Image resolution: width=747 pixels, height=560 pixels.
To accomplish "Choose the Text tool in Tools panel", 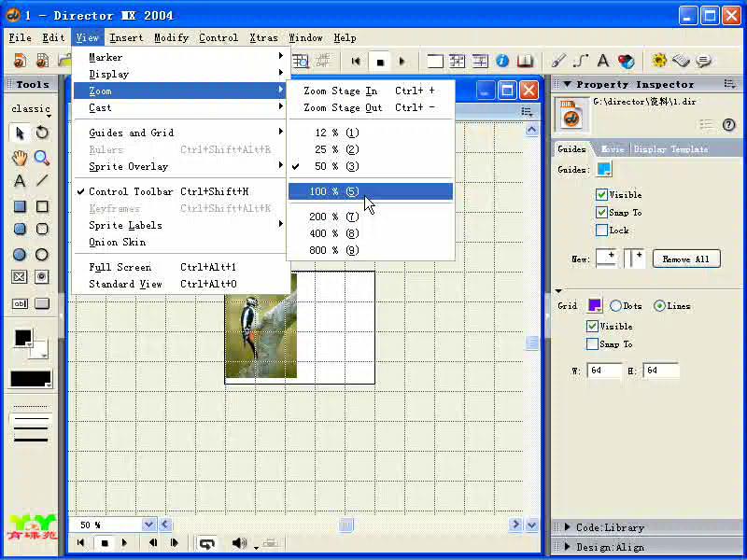I will click(x=20, y=181).
